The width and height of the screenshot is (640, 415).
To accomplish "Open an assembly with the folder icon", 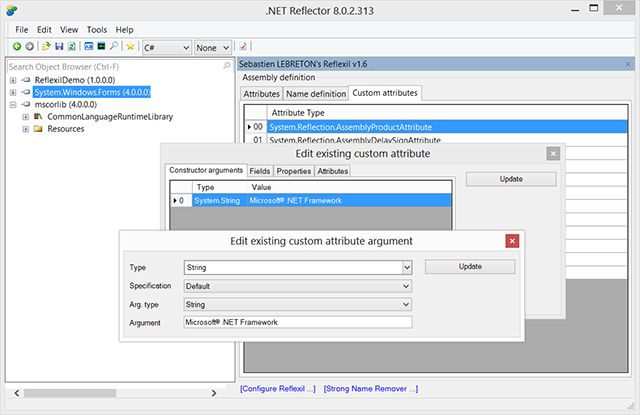I will click(x=46, y=47).
